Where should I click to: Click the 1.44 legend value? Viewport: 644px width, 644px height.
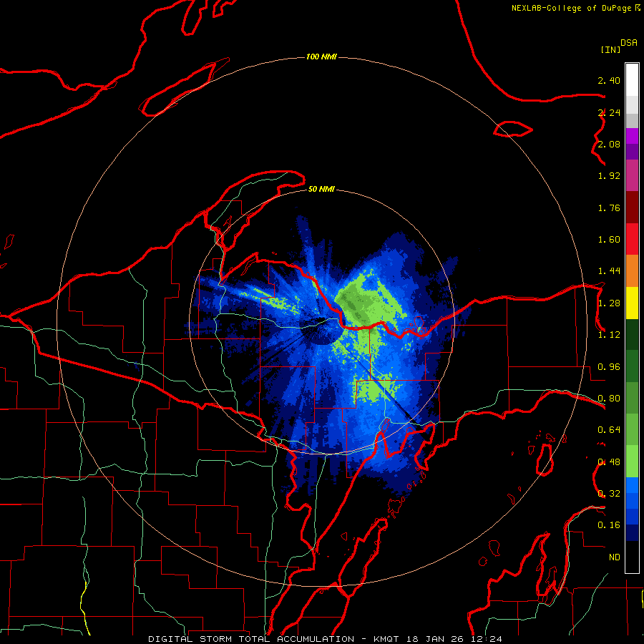[x=609, y=271]
